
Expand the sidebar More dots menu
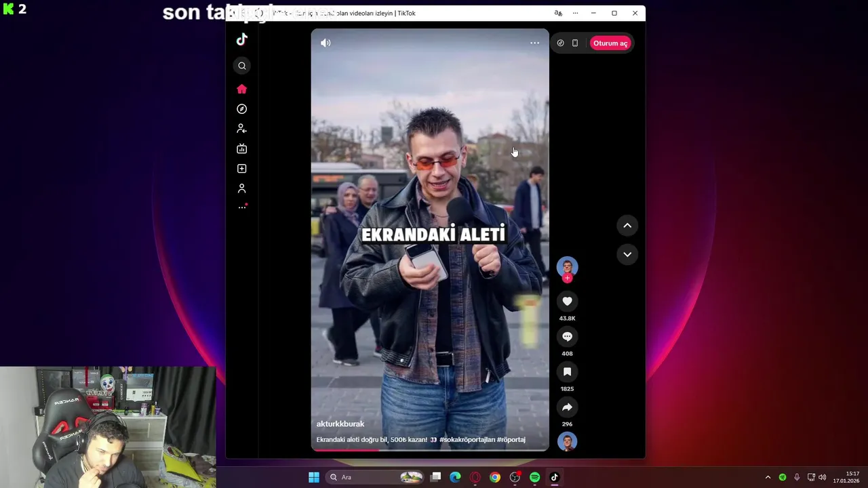242,207
